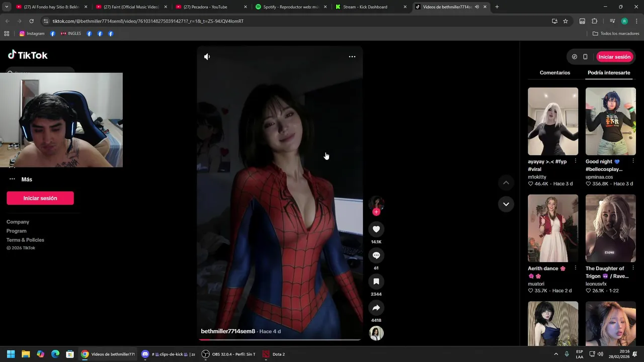
Task: Open the Discord taskbar item
Action: [x=169, y=354]
